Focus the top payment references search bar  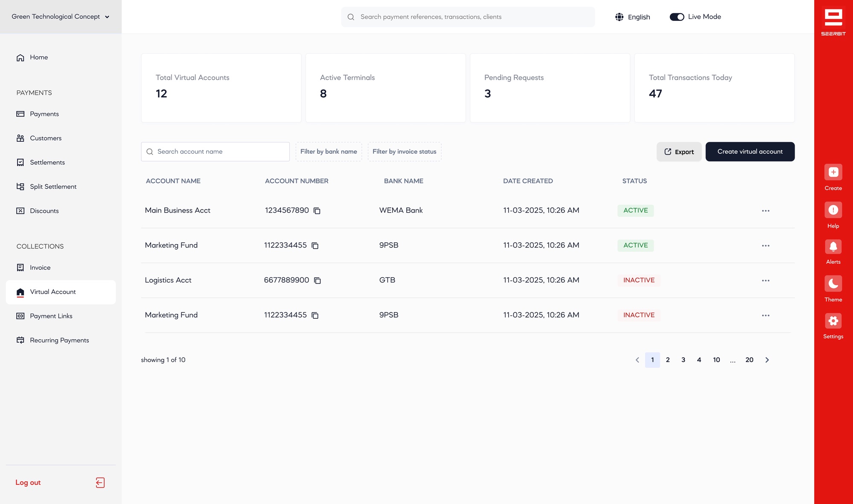click(x=468, y=17)
